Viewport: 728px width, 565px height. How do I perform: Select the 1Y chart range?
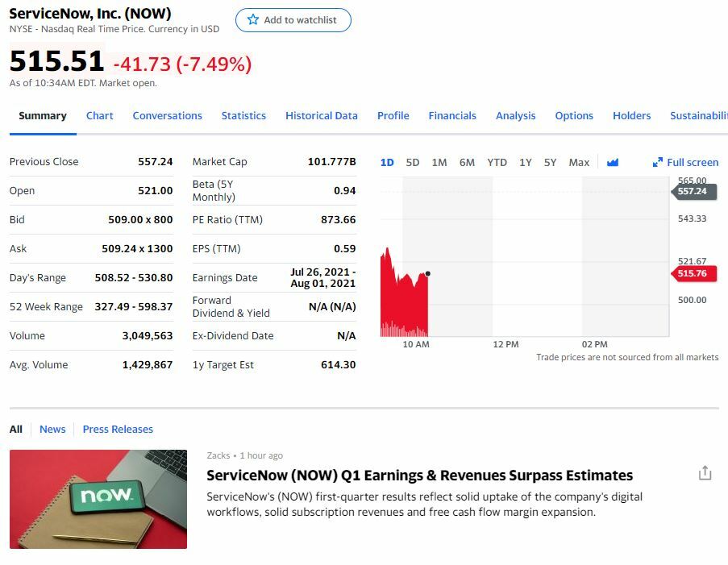[525, 163]
